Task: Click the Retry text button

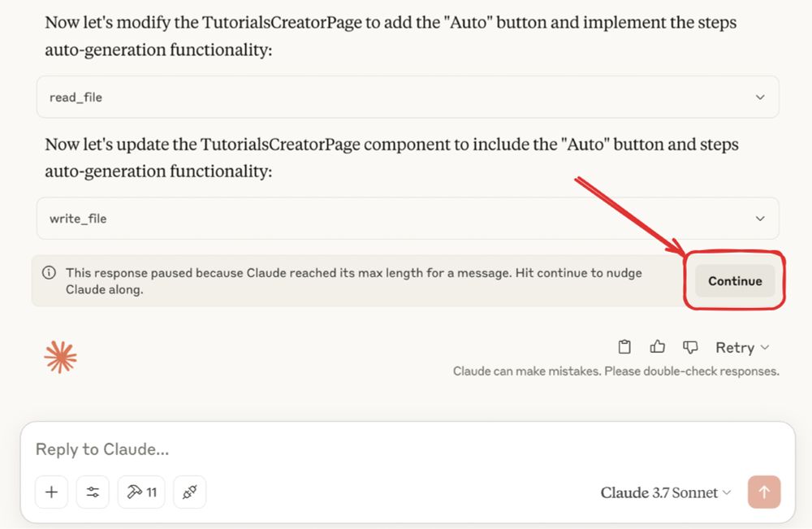Action: click(x=735, y=347)
